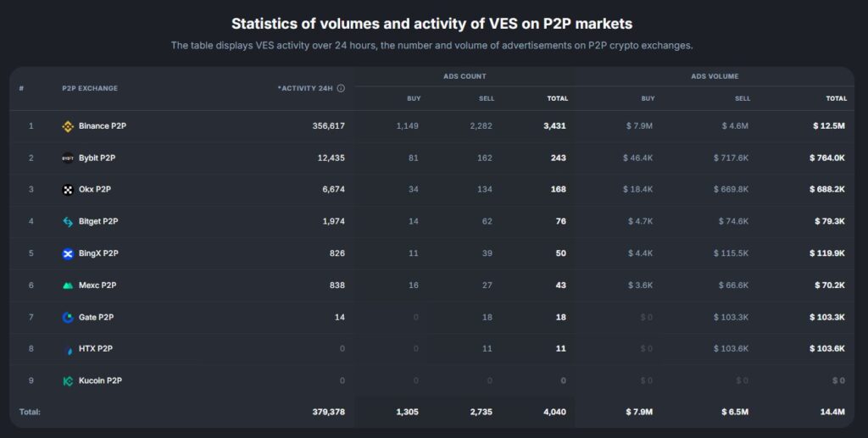Image resolution: width=868 pixels, height=438 pixels.
Task: Select BingX sell volume $ 115.5K
Action: pos(732,253)
